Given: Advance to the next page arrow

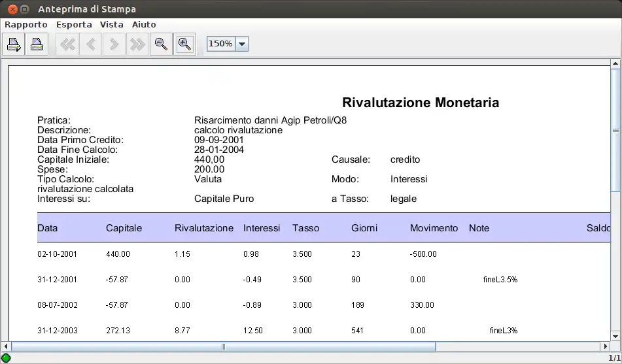Looking at the screenshot, I should 114,44.
